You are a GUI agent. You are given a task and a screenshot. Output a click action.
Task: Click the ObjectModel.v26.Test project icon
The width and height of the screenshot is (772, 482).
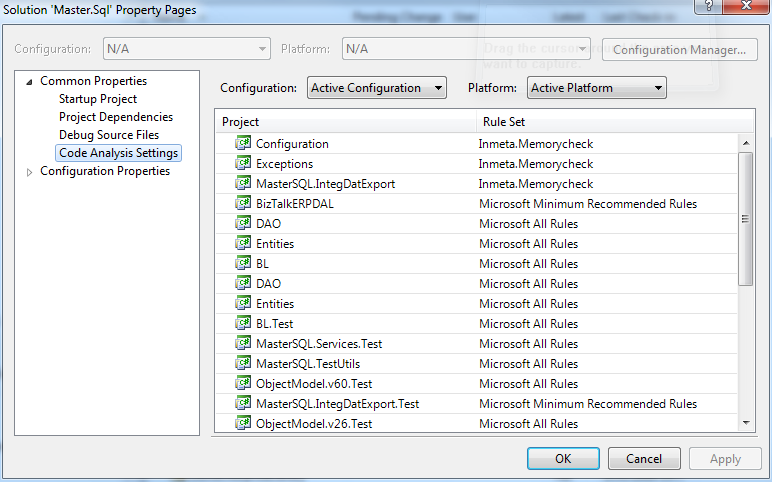point(243,423)
